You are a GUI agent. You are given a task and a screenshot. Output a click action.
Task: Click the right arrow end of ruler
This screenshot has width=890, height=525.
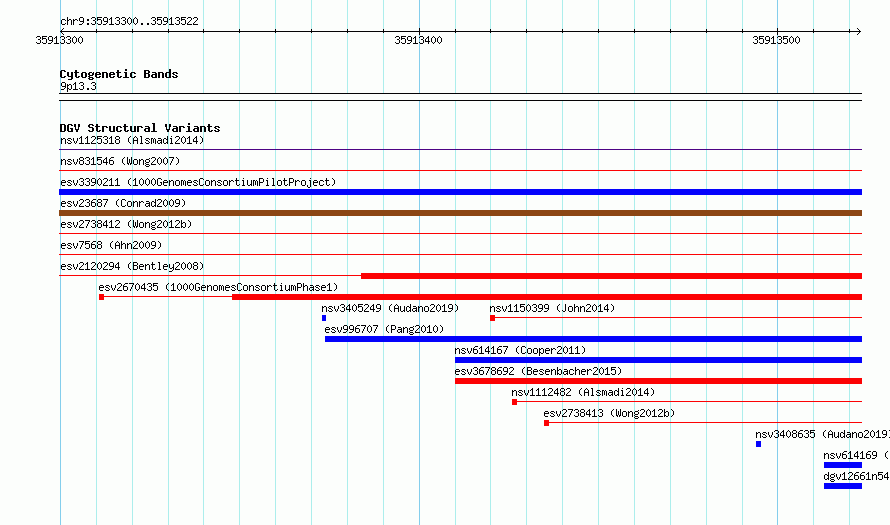coord(858,31)
